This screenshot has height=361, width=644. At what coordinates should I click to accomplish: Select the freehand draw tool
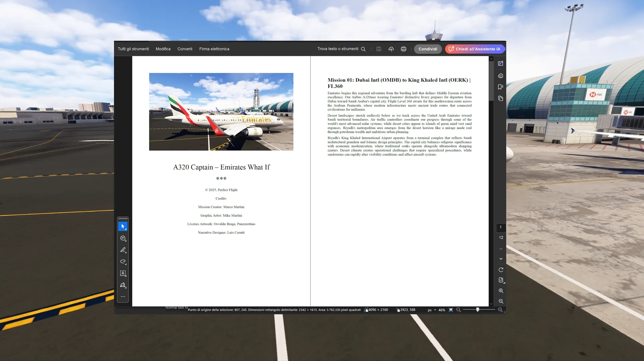click(x=123, y=262)
